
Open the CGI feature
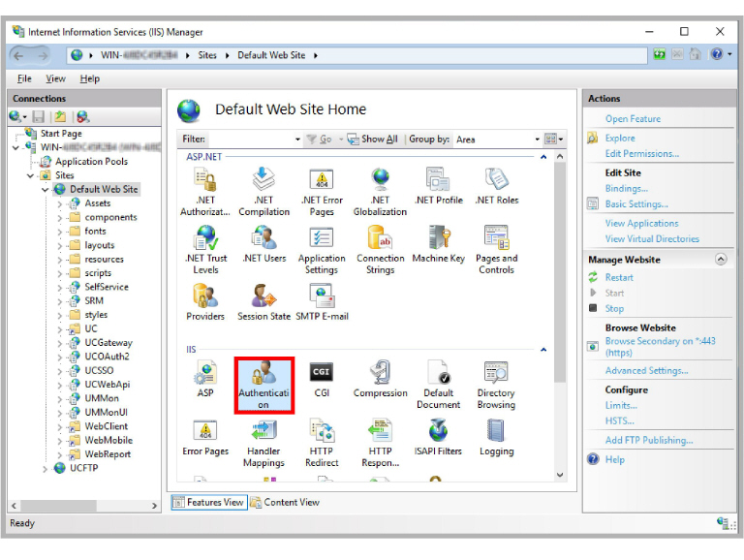322,379
